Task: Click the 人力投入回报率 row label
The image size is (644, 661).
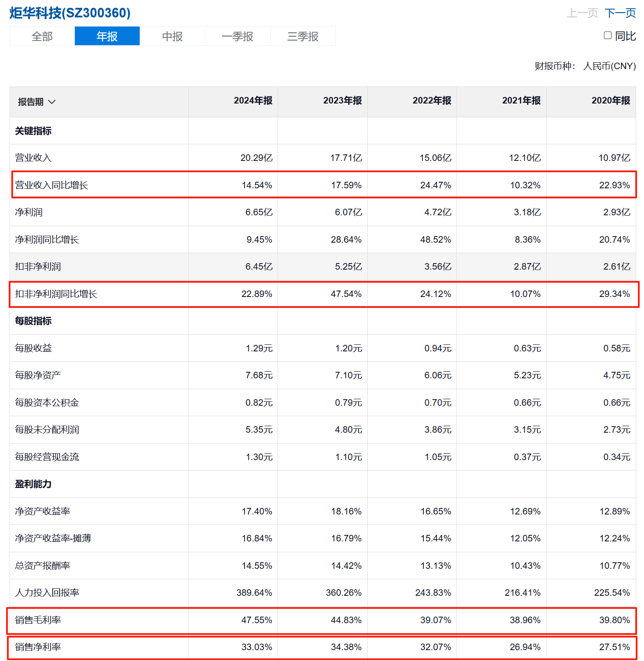Action: point(47,593)
